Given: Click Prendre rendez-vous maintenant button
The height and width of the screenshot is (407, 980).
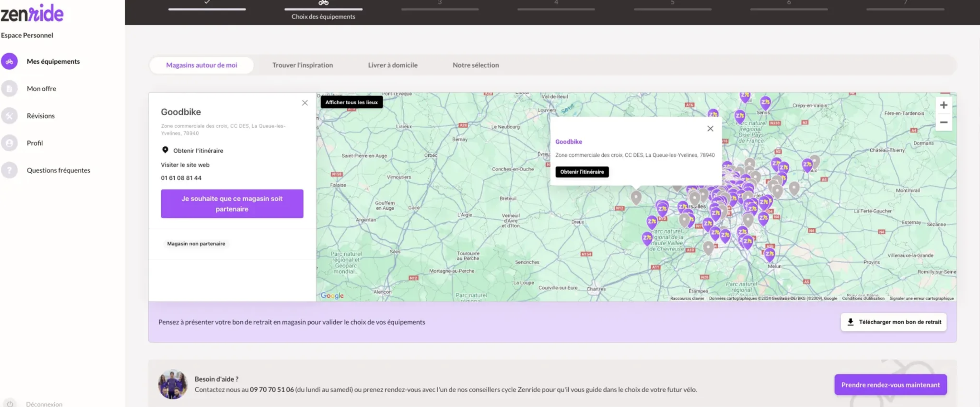Looking at the screenshot, I should [891, 385].
